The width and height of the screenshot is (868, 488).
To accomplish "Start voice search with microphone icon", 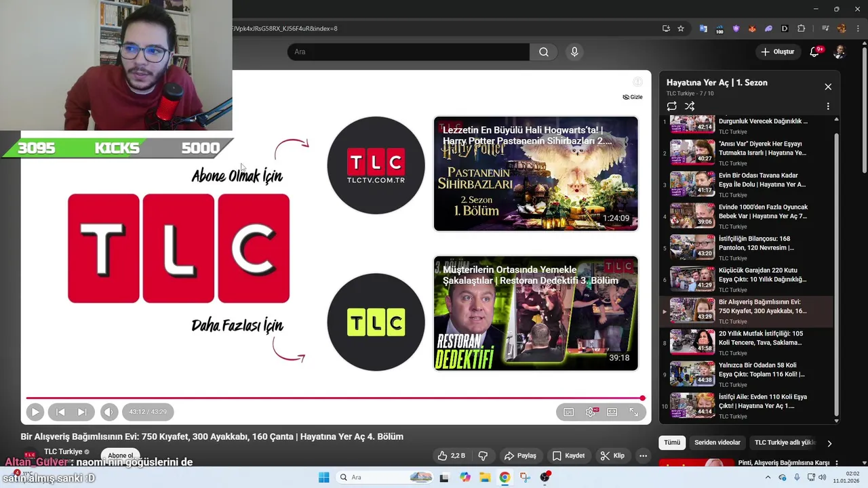I will (574, 52).
